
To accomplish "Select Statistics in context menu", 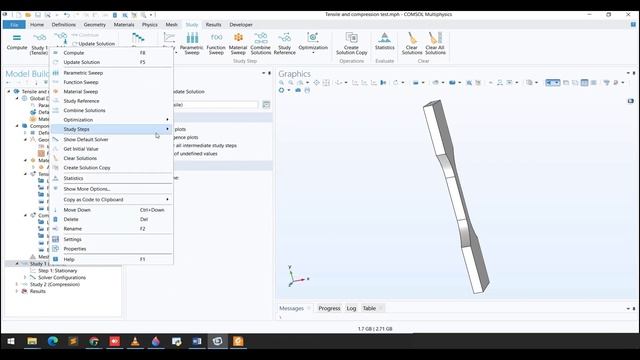I will pos(111,178).
